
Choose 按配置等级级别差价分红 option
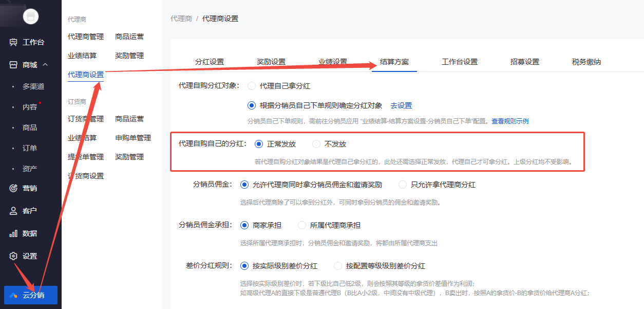pyautogui.click(x=338, y=266)
